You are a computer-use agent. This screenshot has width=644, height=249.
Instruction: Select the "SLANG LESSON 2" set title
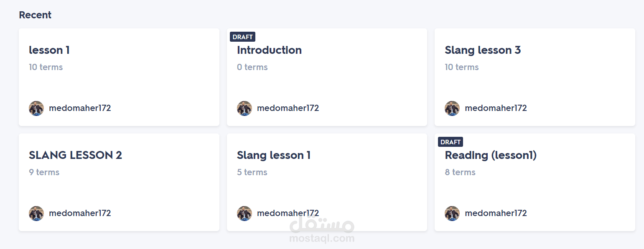coord(75,156)
